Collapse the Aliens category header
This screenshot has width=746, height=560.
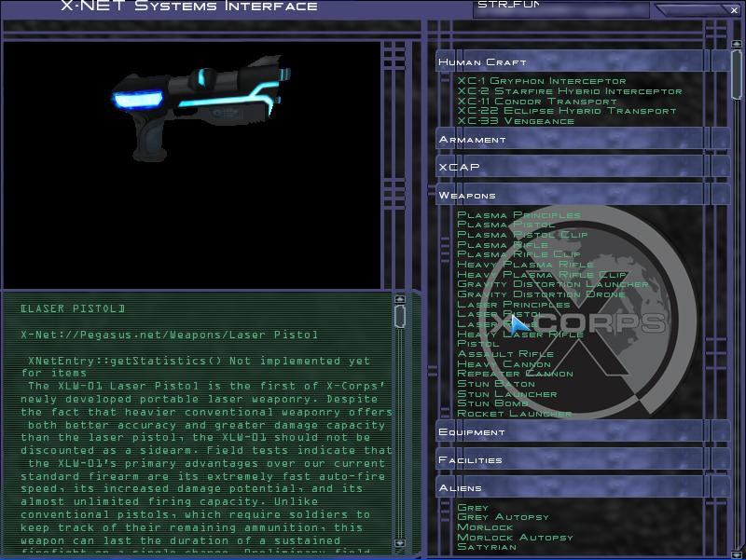(583, 487)
